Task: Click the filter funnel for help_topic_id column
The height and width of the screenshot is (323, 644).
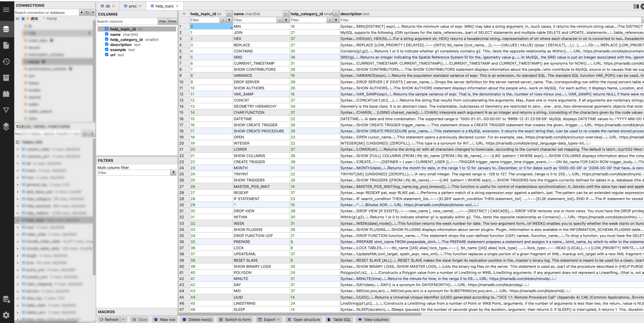Action: pos(229,20)
